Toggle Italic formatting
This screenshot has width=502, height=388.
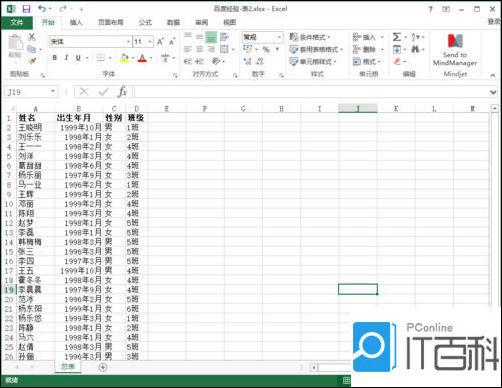pyautogui.click(x=66, y=58)
